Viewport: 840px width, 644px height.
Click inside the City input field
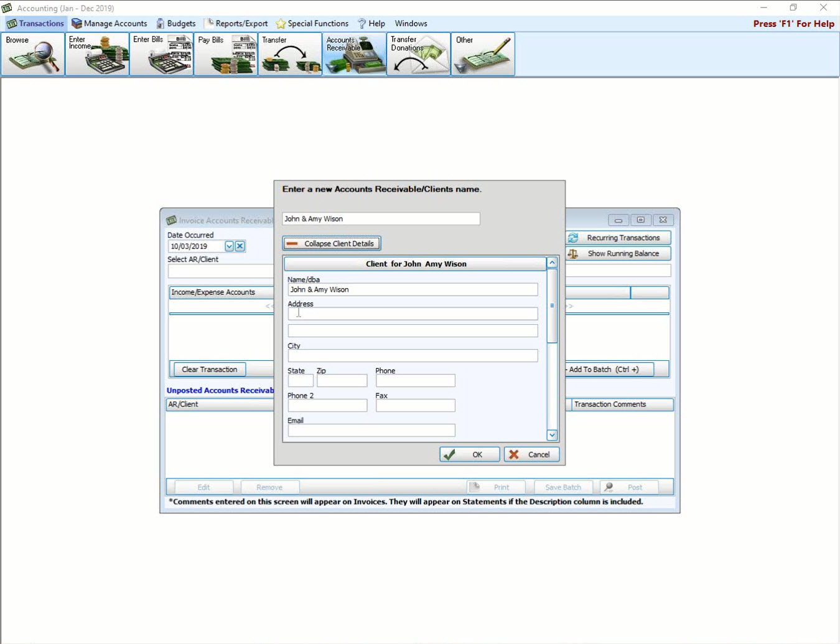[413, 355]
